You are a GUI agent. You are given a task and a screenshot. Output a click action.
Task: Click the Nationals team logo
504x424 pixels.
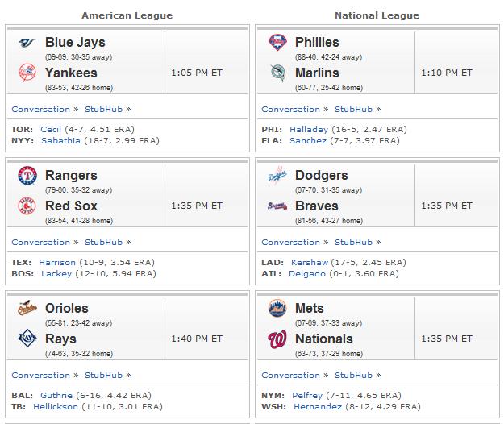point(277,340)
